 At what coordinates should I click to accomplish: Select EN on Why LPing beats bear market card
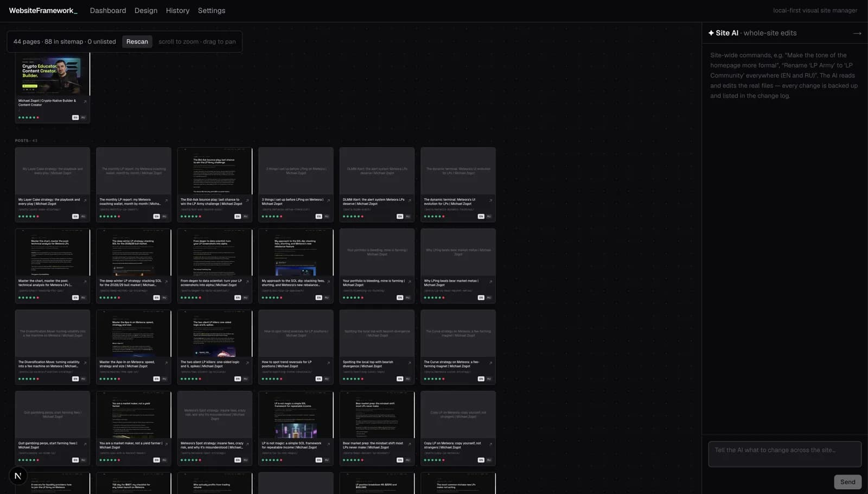(481, 297)
